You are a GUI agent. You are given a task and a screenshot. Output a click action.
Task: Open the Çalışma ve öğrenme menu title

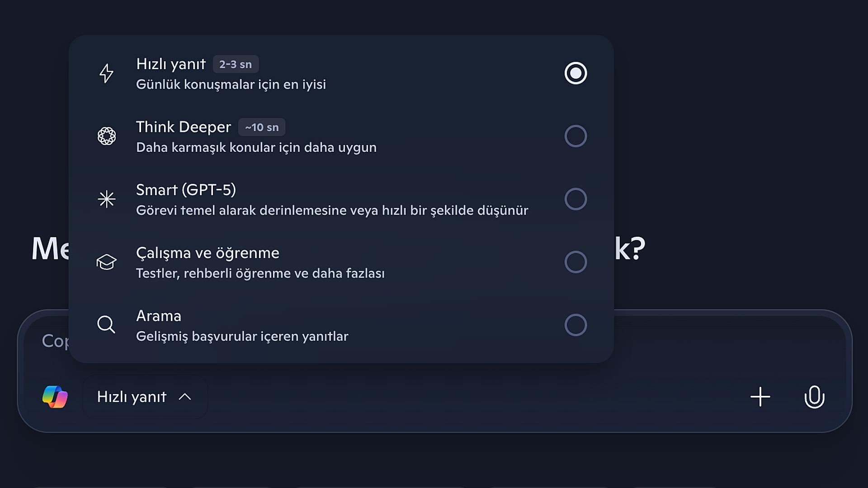(208, 253)
